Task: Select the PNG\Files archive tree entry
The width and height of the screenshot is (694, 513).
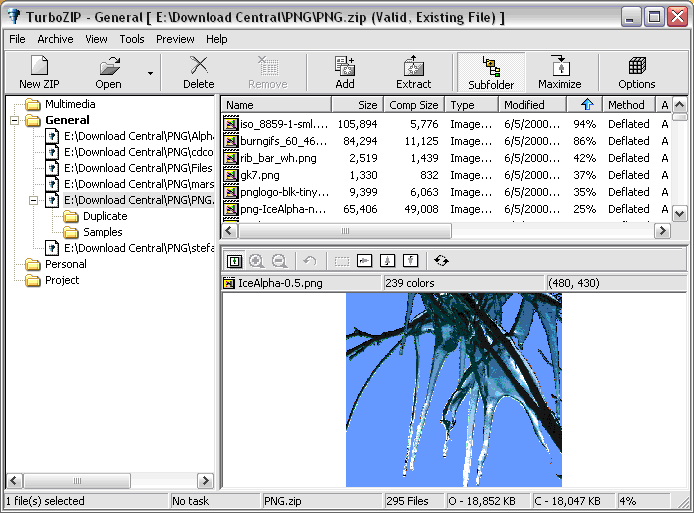Action: [x=139, y=168]
